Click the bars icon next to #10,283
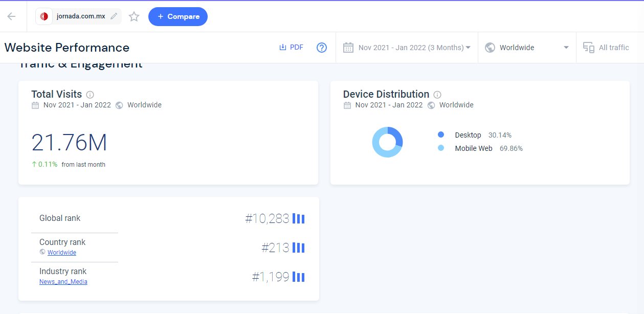The width and height of the screenshot is (644, 314). point(299,219)
